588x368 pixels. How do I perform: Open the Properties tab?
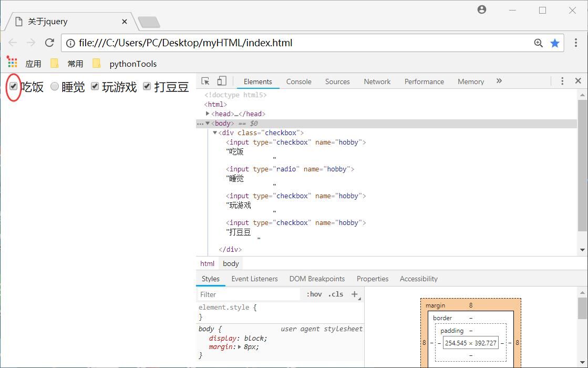click(x=373, y=279)
